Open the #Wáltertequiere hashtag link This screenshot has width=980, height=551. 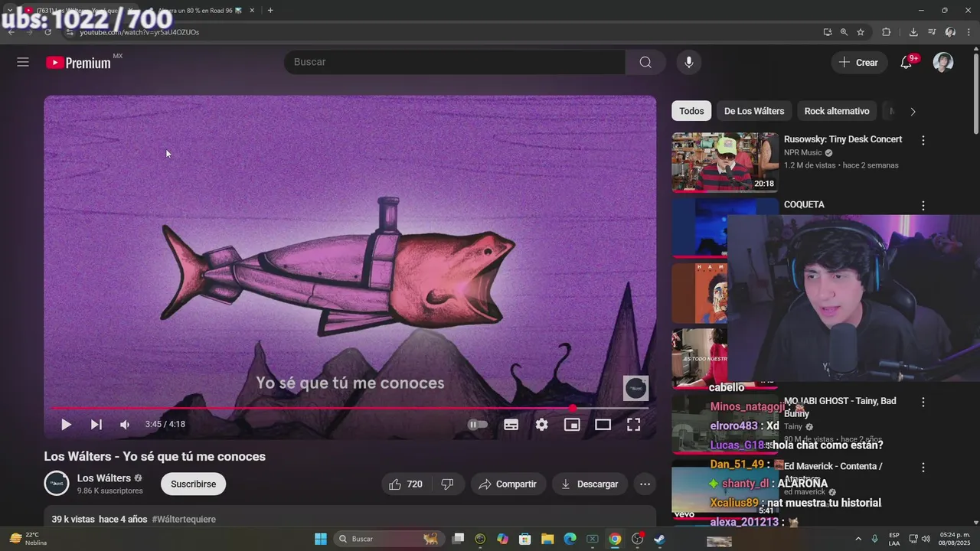click(x=184, y=519)
